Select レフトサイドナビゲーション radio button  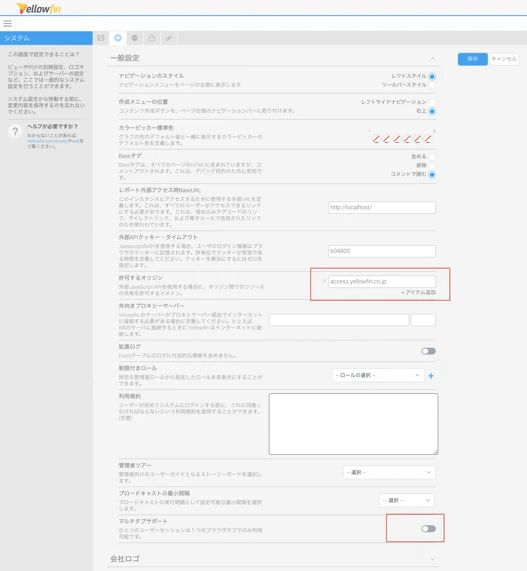[x=432, y=102]
